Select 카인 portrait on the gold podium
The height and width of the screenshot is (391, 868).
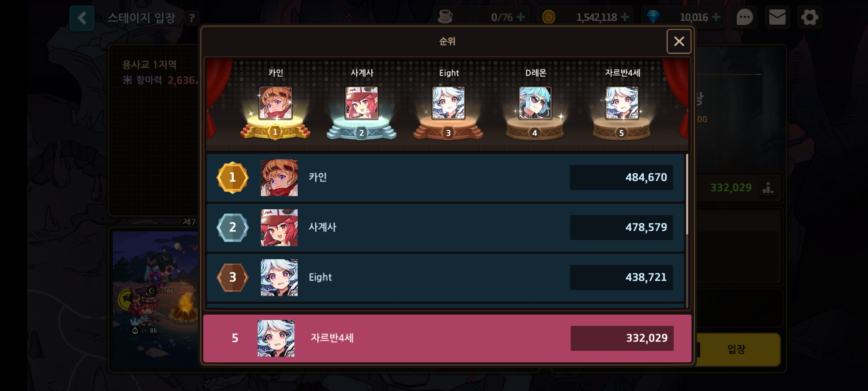pos(276,103)
